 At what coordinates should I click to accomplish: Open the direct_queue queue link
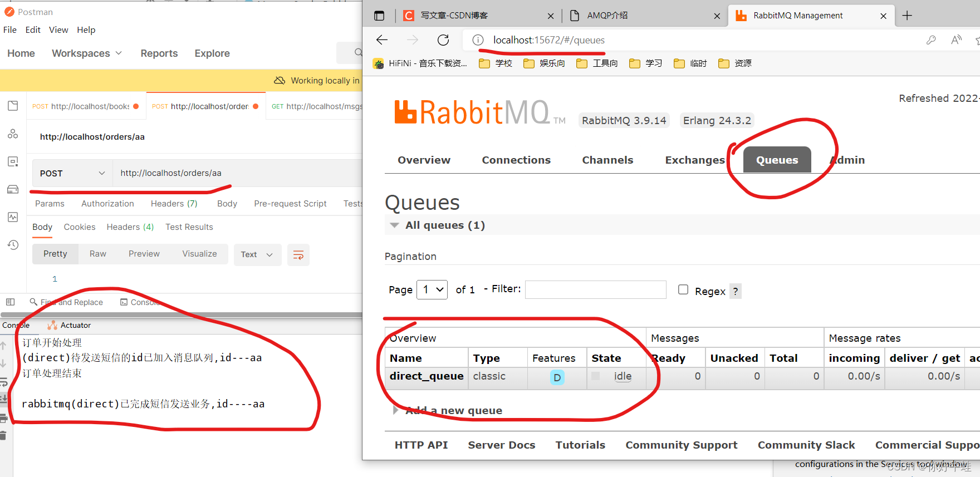pyautogui.click(x=427, y=376)
